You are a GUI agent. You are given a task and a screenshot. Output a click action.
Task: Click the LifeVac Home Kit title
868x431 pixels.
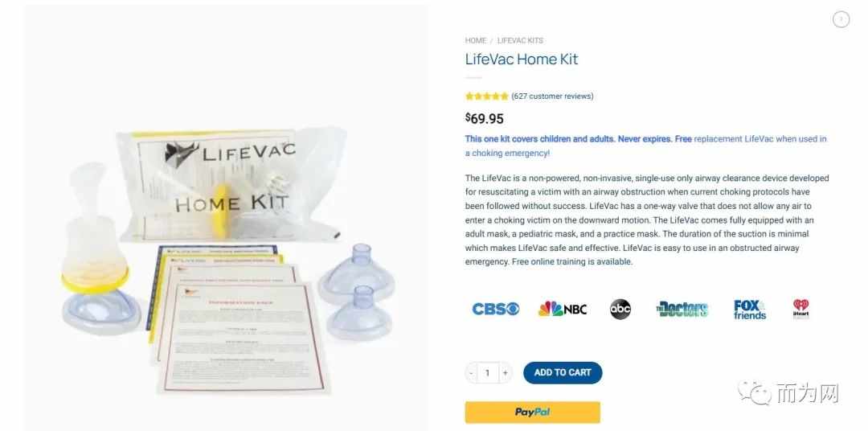pyautogui.click(x=522, y=60)
